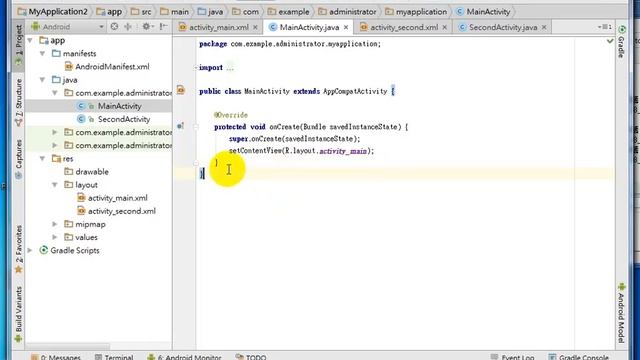Click the scroll from source target icon
This screenshot has width=640, height=360.
114,27
